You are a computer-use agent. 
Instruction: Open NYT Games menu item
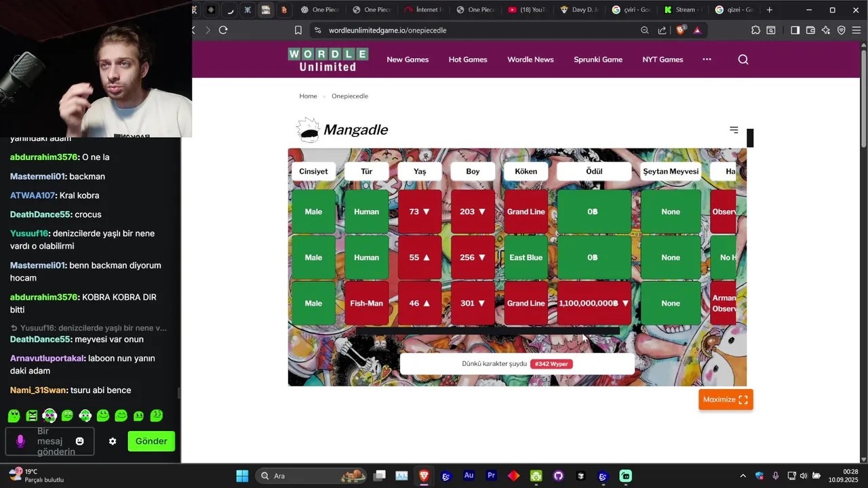click(663, 60)
